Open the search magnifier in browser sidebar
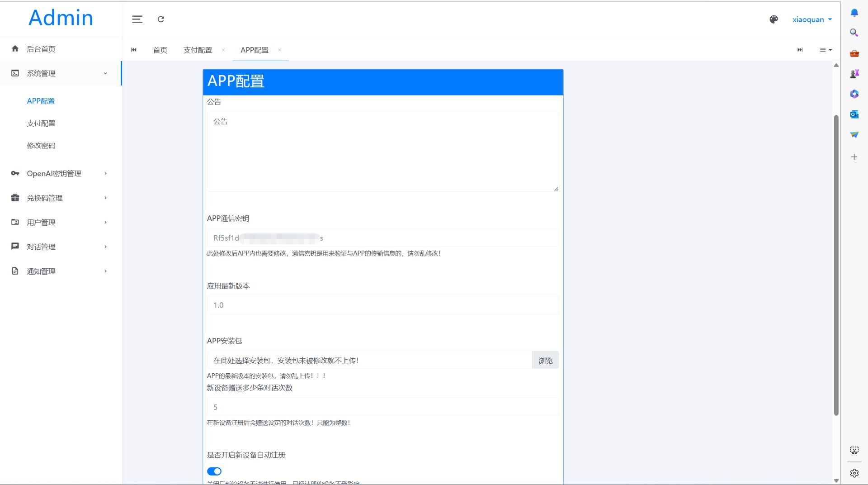The width and height of the screenshot is (868, 485). tap(854, 33)
